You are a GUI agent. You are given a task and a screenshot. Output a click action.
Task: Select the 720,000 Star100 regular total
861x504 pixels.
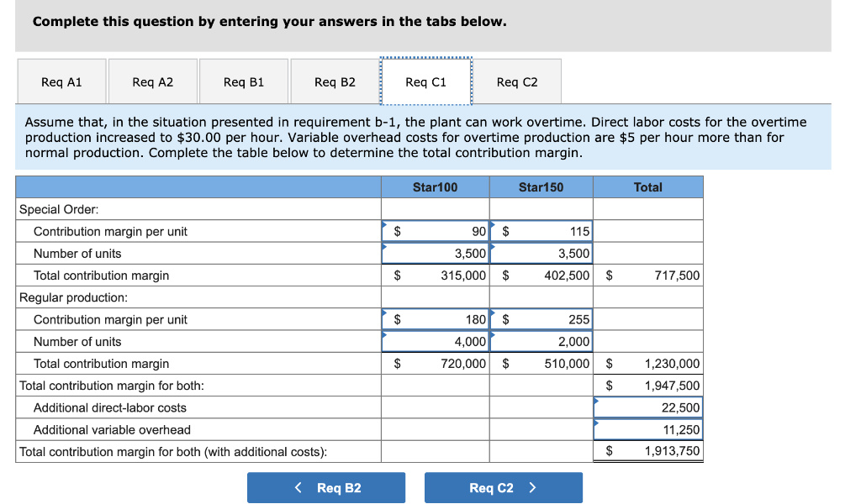pyautogui.click(x=436, y=363)
